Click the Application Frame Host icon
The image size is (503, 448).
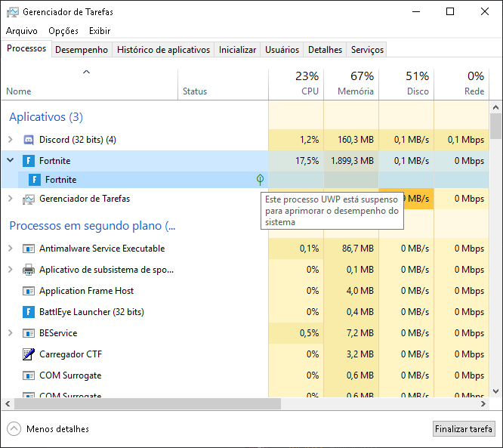point(29,291)
